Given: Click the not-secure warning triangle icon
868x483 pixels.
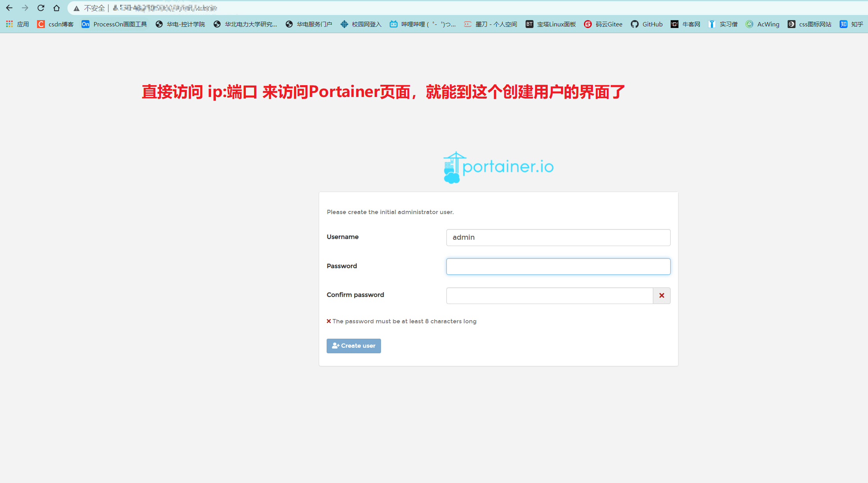Looking at the screenshot, I should coord(76,8).
